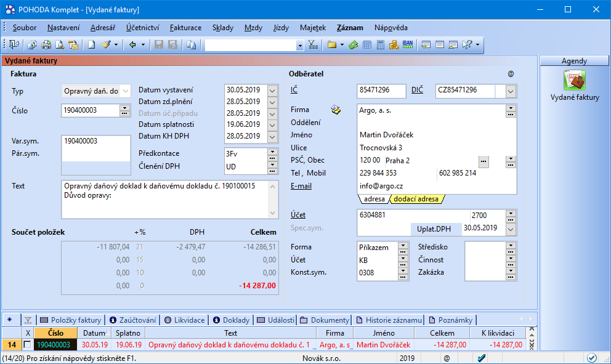The image size is (611, 364).
Task: Click into the Var.sym. field
Action: [96, 141]
